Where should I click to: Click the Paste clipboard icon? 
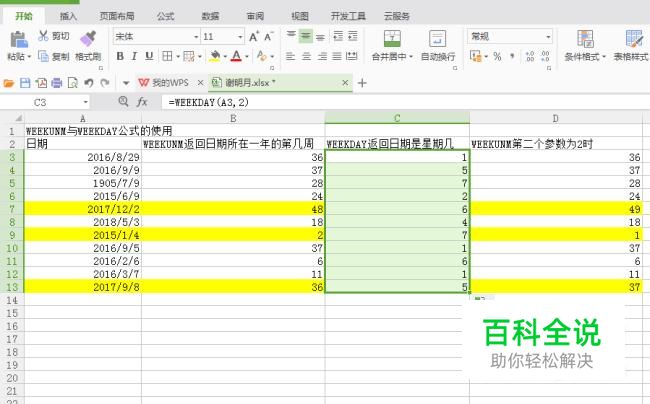pos(19,40)
